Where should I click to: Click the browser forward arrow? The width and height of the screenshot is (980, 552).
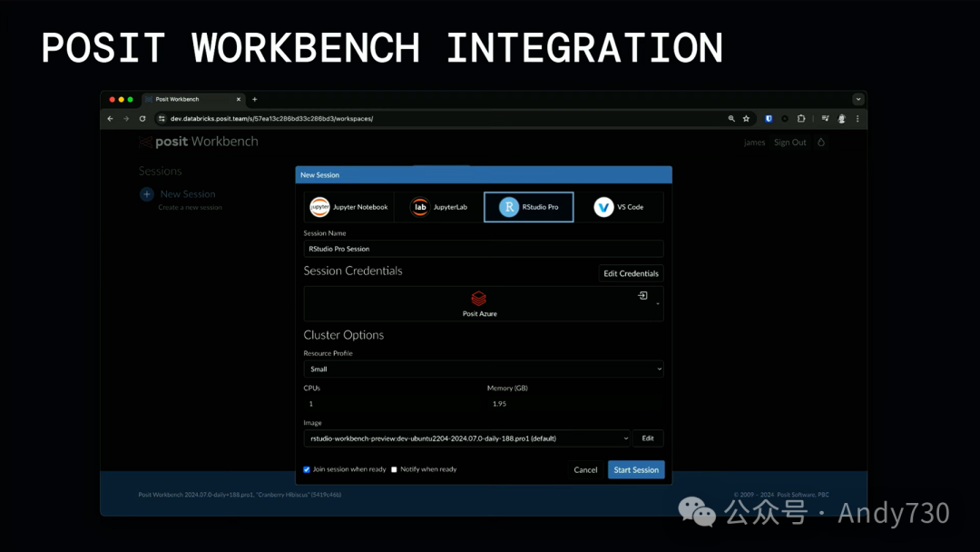(126, 119)
